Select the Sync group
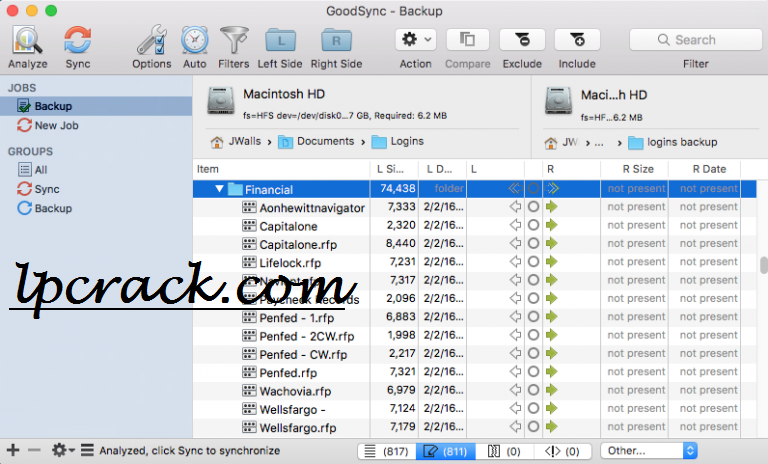Viewport: 768px width, 464px height. point(38,189)
